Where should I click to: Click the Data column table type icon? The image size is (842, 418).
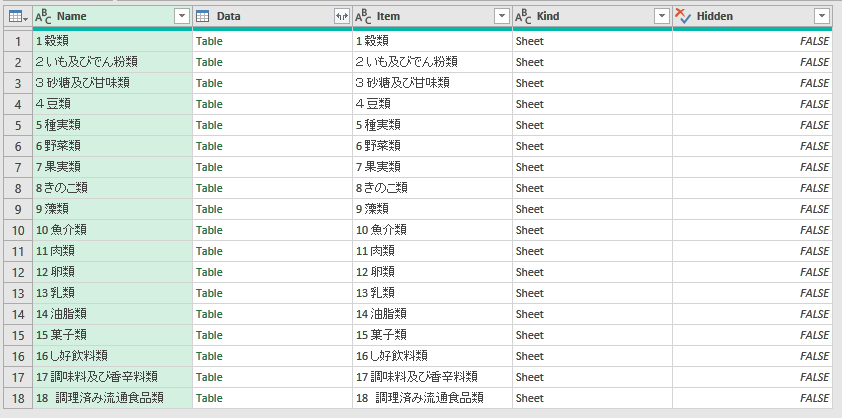pos(202,17)
